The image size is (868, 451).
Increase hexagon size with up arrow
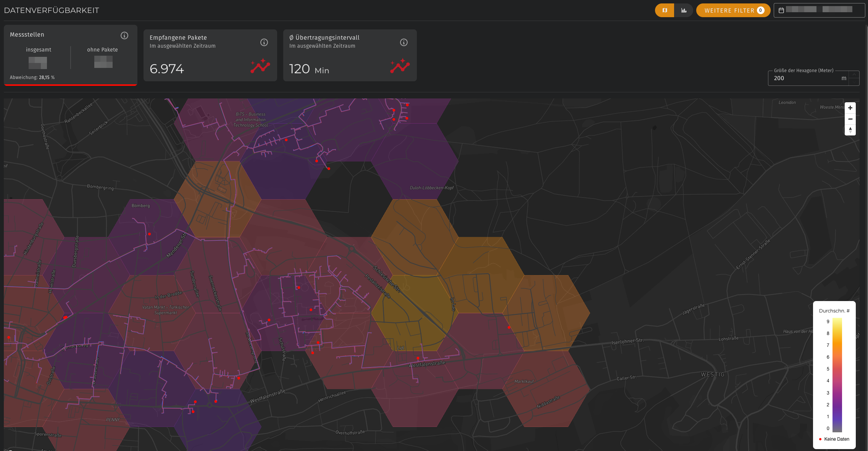point(854,74)
